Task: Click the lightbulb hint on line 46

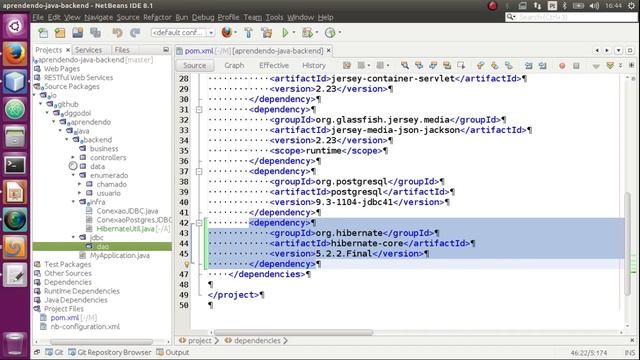Action: click(187, 264)
